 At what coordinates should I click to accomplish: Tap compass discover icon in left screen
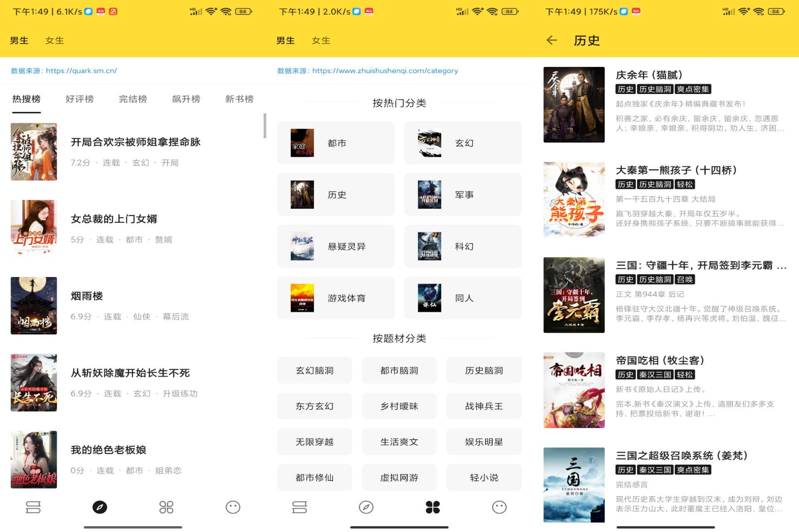click(100, 507)
